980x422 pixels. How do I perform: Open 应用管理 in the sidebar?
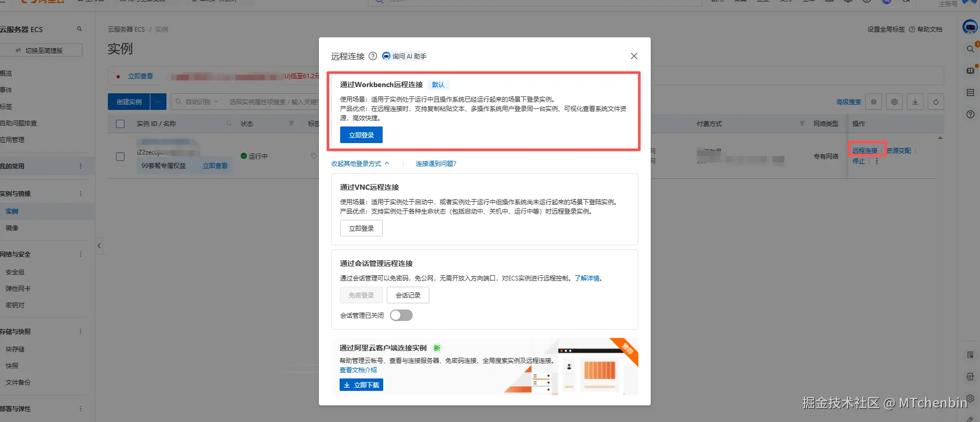click(12, 139)
